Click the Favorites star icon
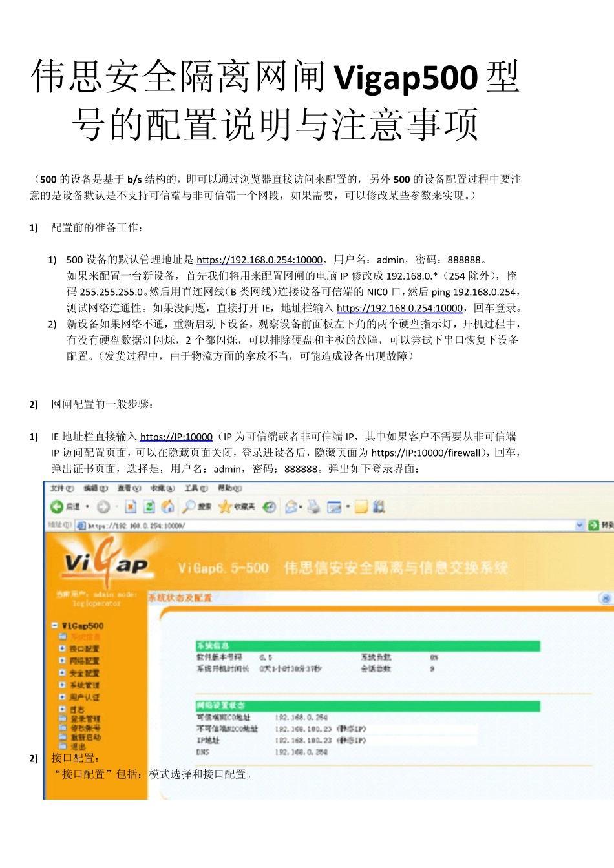Viewport: 614px width, 868px height. click(x=224, y=507)
